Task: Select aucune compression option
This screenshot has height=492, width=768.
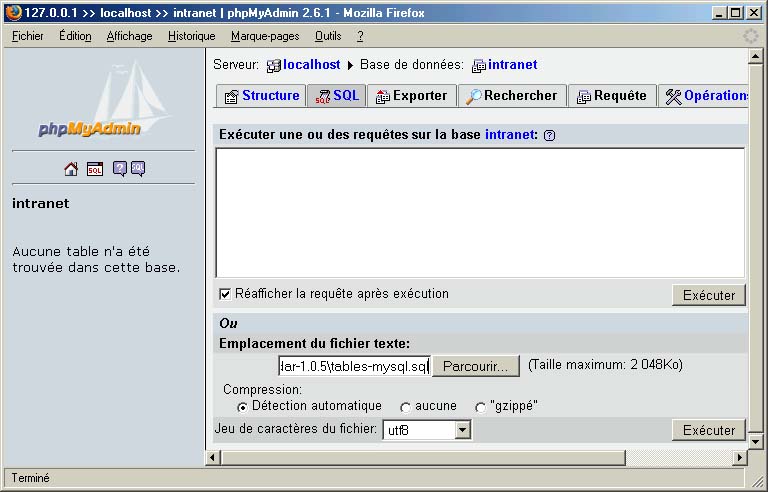Action: point(405,407)
